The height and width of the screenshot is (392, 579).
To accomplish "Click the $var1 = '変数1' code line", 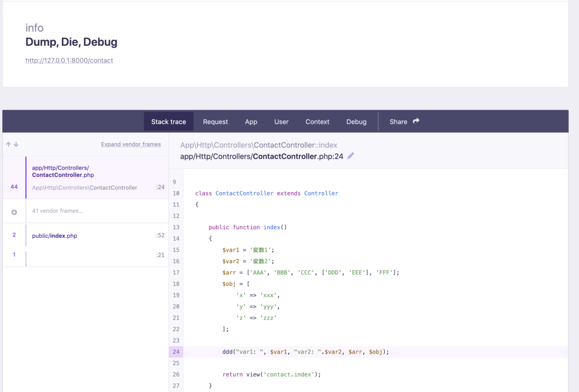I will [248, 250].
